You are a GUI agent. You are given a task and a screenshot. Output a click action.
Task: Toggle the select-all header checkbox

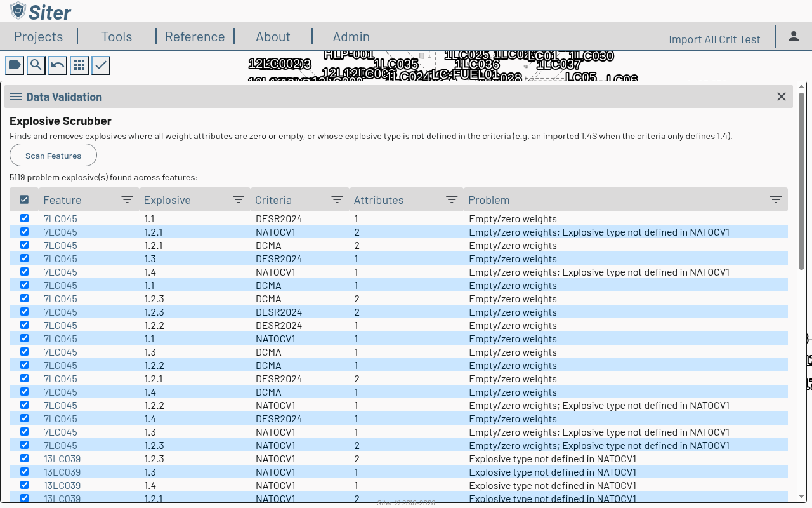(x=24, y=199)
